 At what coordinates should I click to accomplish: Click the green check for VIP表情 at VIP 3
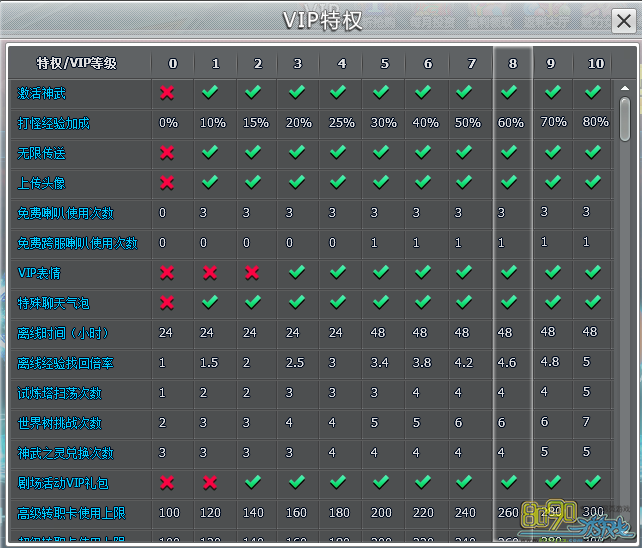tap(296, 273)
